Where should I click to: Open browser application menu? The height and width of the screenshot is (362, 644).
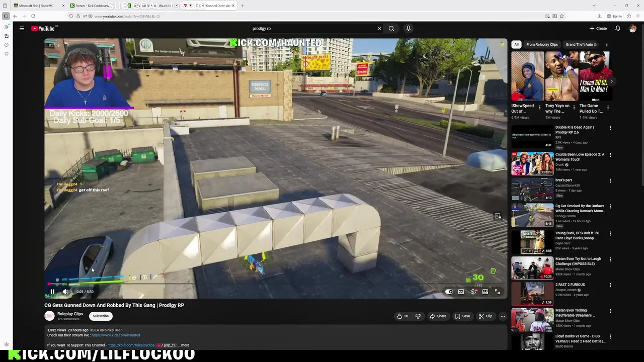click(637, 16)
